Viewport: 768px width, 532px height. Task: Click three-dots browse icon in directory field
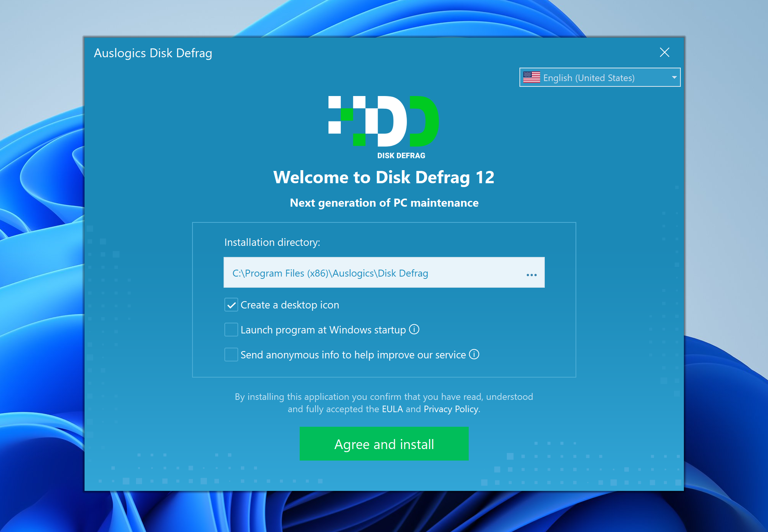[531, 275]
